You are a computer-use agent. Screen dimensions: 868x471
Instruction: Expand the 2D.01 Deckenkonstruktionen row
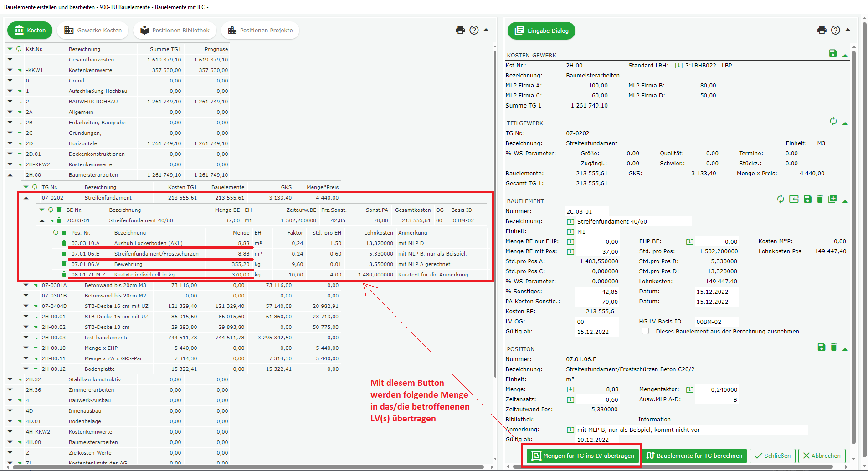[10, 154]
